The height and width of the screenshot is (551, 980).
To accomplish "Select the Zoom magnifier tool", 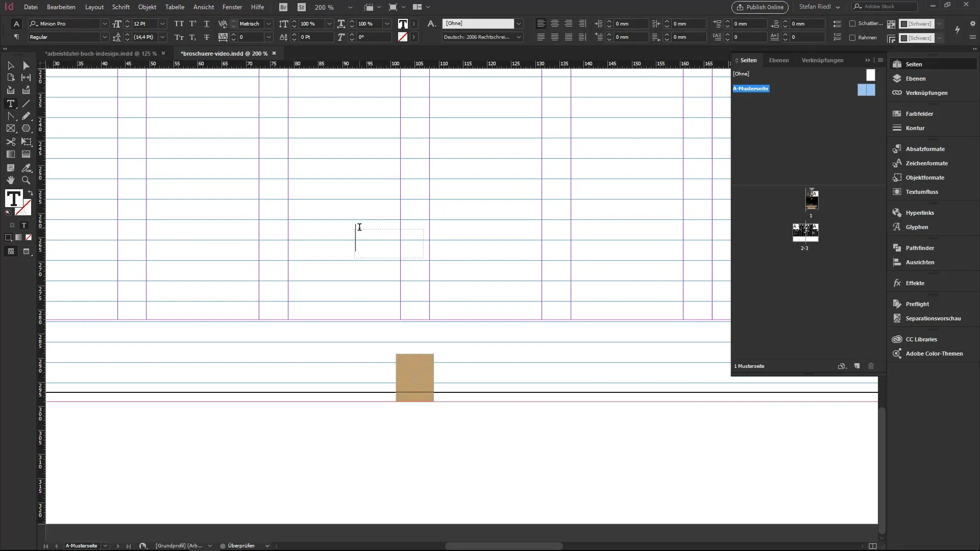I will click(26, 180).
